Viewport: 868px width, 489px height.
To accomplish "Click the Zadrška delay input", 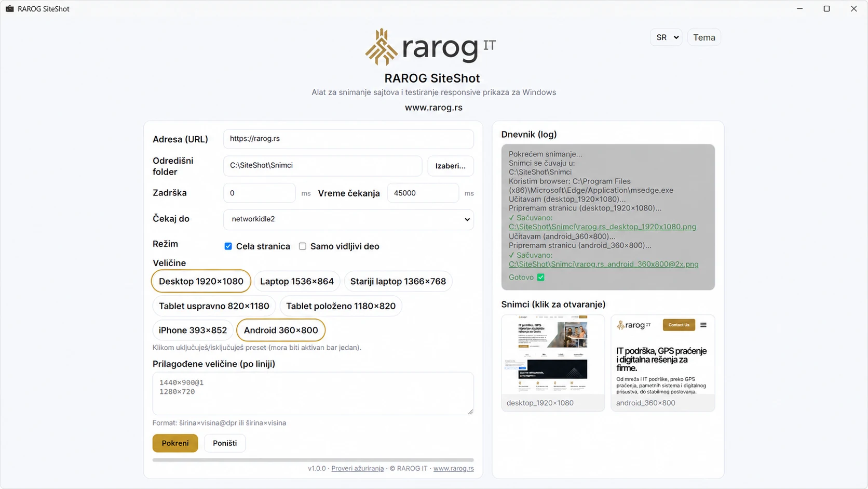I will [259, 193].
